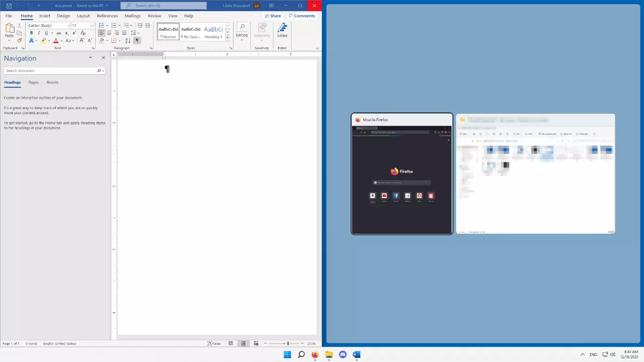
Task: Click the Format Painter brush icon
Action: 20,40
